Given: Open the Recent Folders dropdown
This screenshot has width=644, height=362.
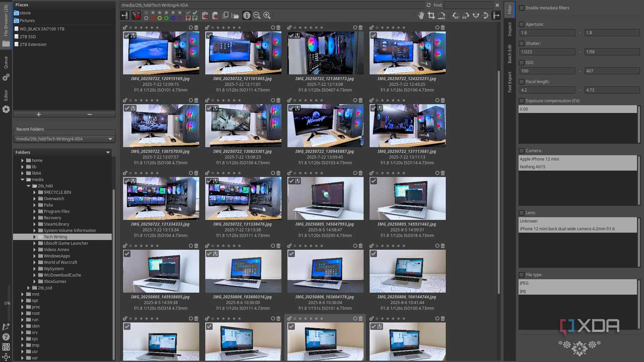Looking at the screenshot, I should (110, 139).
